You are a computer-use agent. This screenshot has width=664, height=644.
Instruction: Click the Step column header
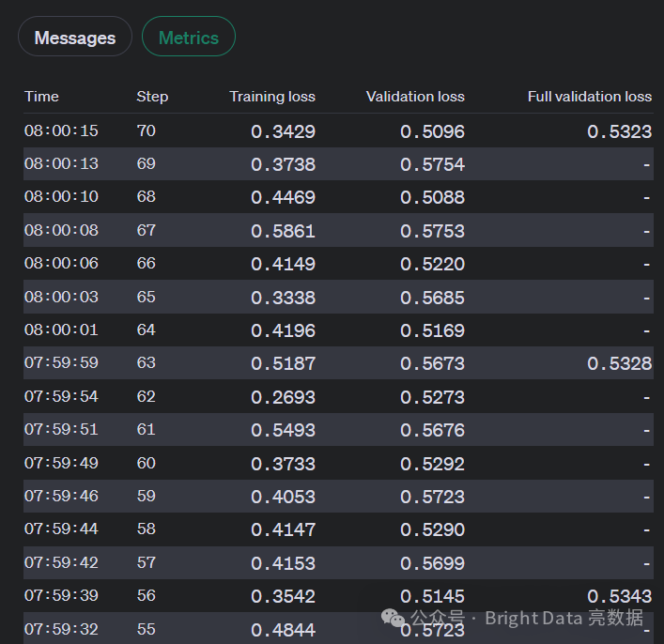click(152, 97)
